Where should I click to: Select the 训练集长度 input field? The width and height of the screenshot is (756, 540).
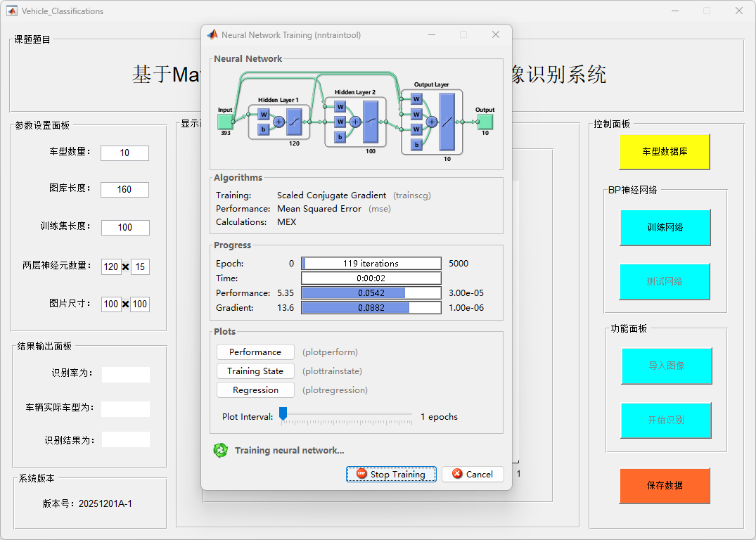[x=125, y=227]
